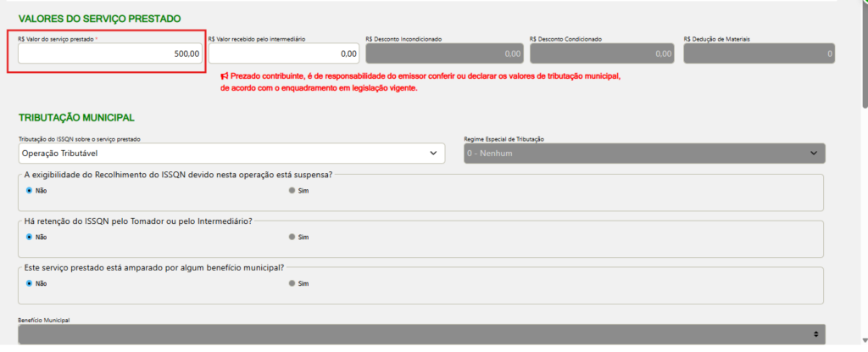Focus the Valor do serviço prestado field
The height and width of the screenshot is (352, 868).
(x=110, y=53)
